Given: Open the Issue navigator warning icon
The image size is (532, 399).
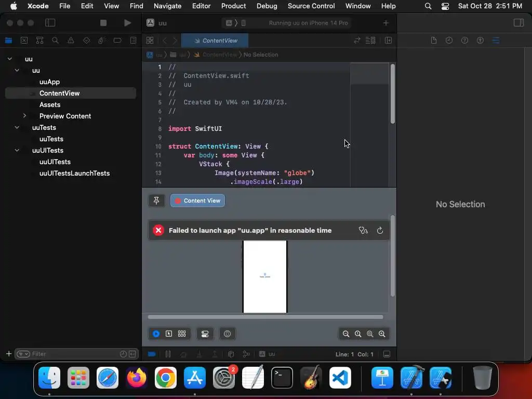Looking at the screenshot, I should coord(71,41).
